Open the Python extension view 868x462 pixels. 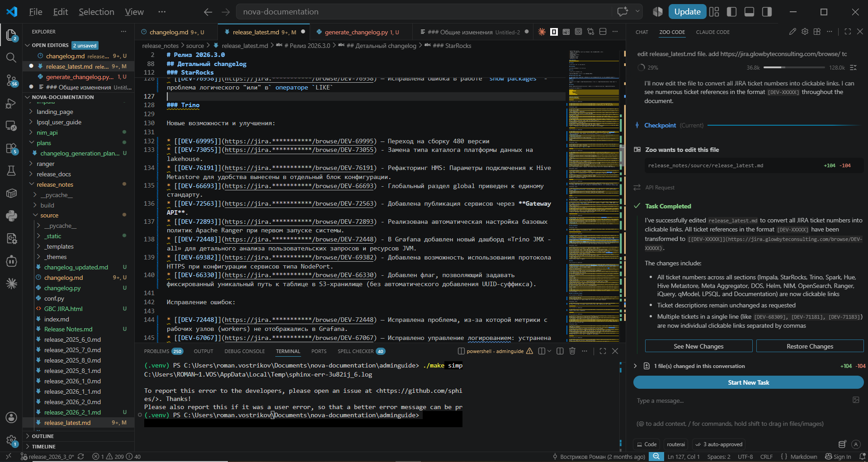click(11, 216)
